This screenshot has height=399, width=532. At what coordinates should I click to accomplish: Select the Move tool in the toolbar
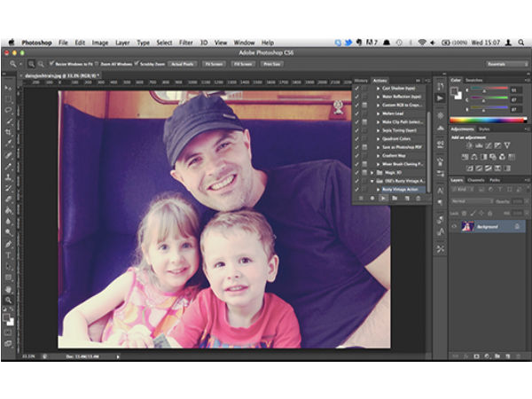point(9,88)
